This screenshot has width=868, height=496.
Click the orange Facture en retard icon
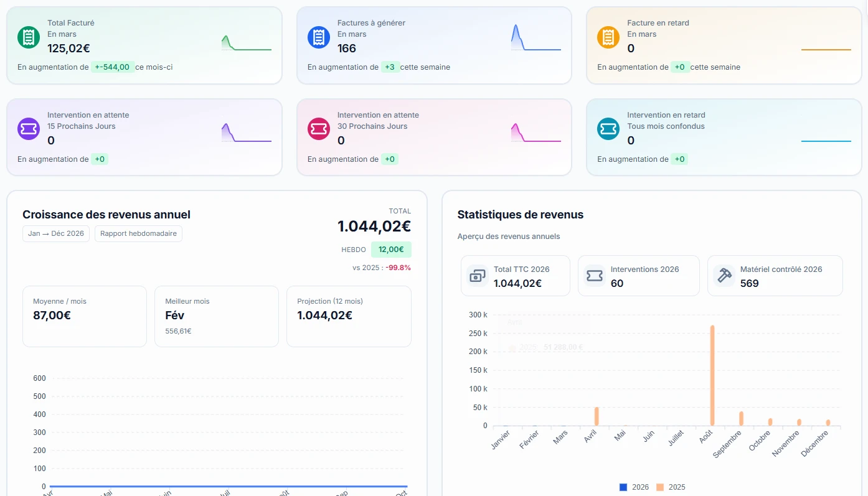pyautogui.click(x=608, y=37)
